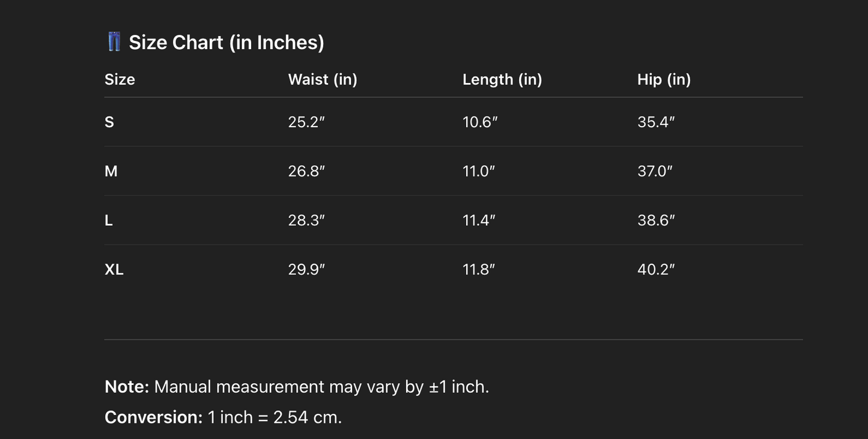
Task: Click the 11.4″ length value
Action: pos(479,220)
